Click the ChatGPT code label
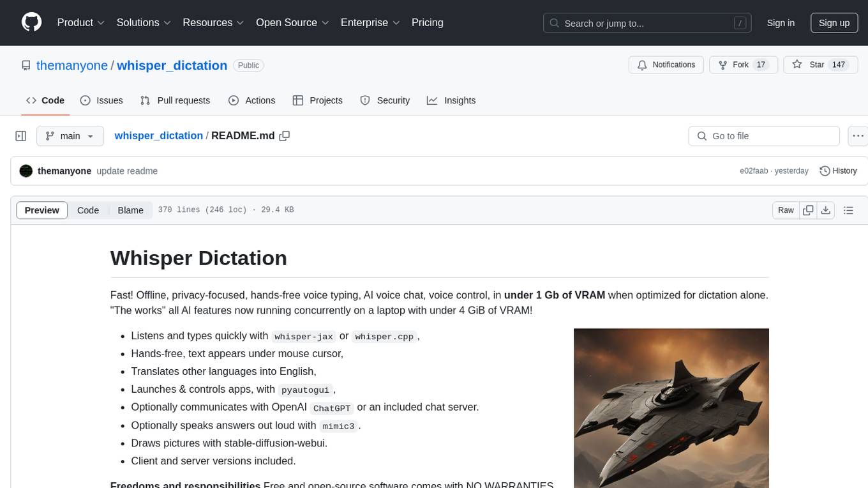Viewport: 868px width, 488px height. click(332, 408)
